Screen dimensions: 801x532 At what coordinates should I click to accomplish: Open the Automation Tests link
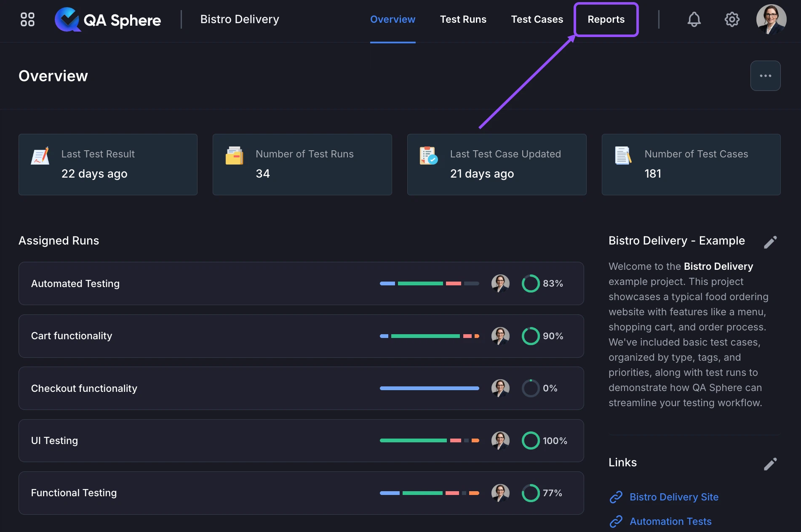pyautogui.click(x=670, y=521)
